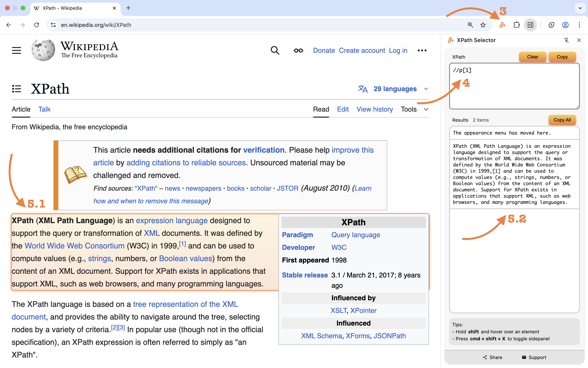
Task: Bookmark this page with the star icon
Action: click(x=483, y=25)
